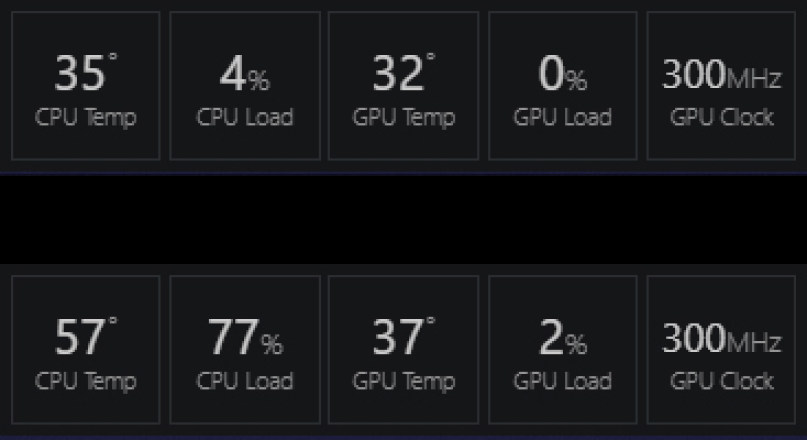Select the CPU Load tile reading 77%

[245, 350]
